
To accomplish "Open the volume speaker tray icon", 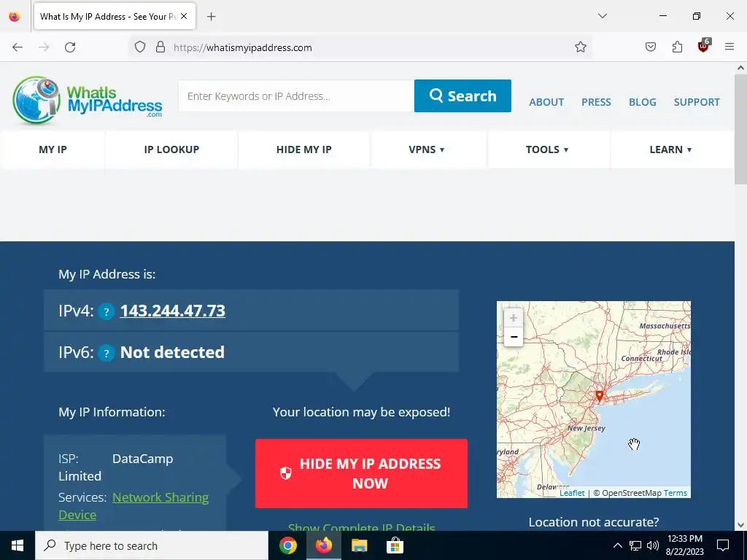I will 653,545.
